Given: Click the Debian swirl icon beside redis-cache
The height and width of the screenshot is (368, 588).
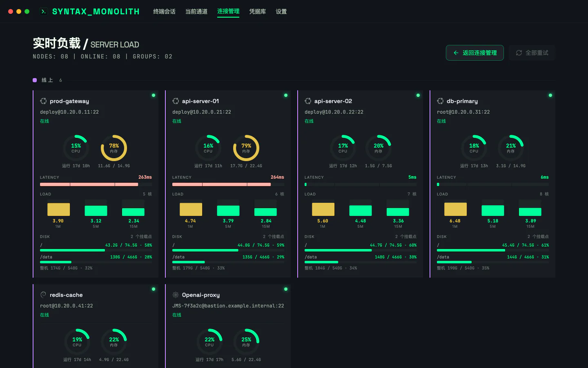Looking at the screenshot, I should click(43, 295).
